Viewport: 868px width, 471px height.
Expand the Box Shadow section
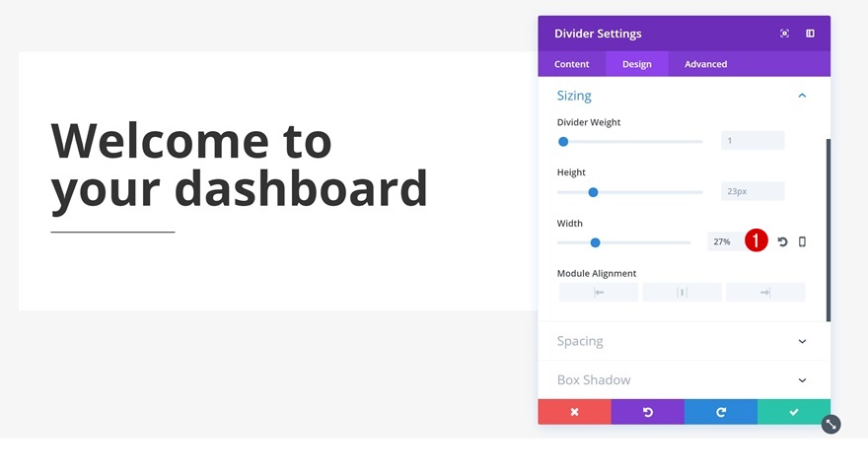pos(802,380)
